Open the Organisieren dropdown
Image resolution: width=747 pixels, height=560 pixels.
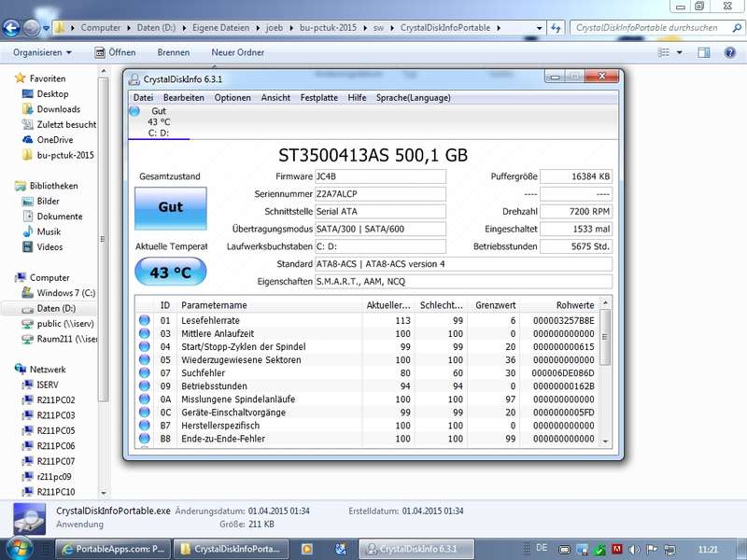tap(42, 52)
